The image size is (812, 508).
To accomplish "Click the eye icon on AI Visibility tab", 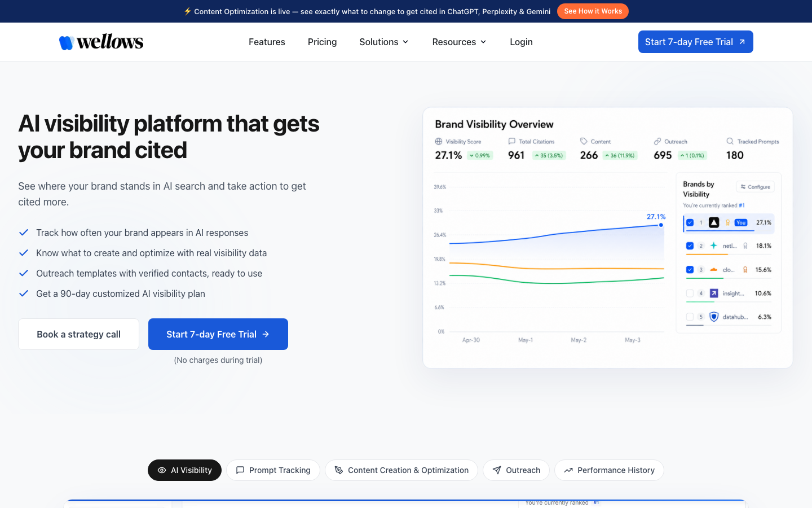I will (x=162, y=470).
